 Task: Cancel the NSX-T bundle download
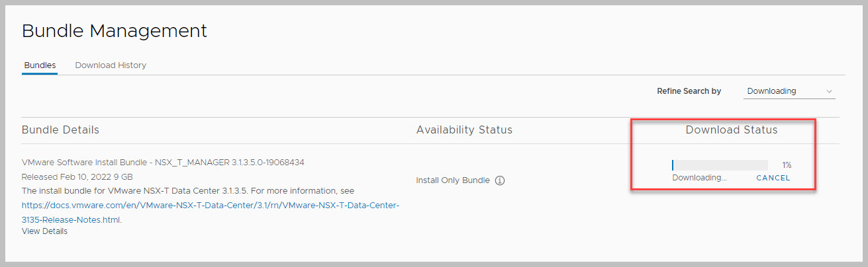click(x=773, y=178)
